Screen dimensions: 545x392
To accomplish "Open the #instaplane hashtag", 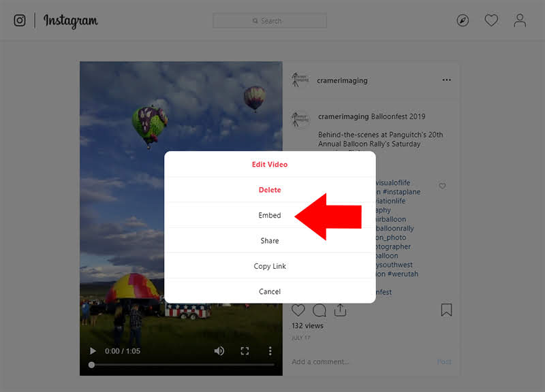I will pos(401,192).
